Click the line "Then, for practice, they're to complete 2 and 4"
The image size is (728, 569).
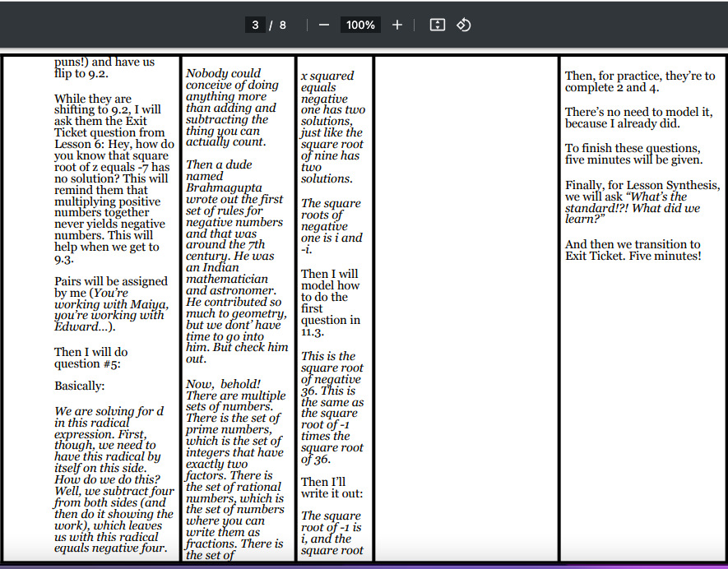[x=640, y=81]
